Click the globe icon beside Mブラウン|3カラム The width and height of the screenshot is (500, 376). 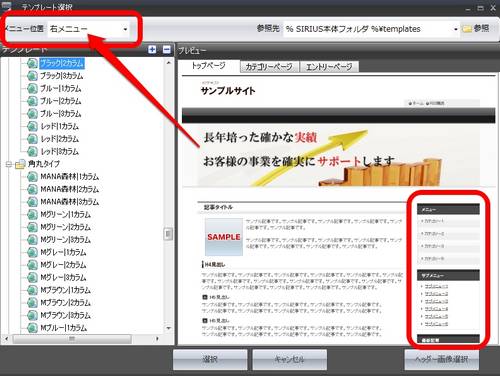pyautogui.click(x=32, y=315)
